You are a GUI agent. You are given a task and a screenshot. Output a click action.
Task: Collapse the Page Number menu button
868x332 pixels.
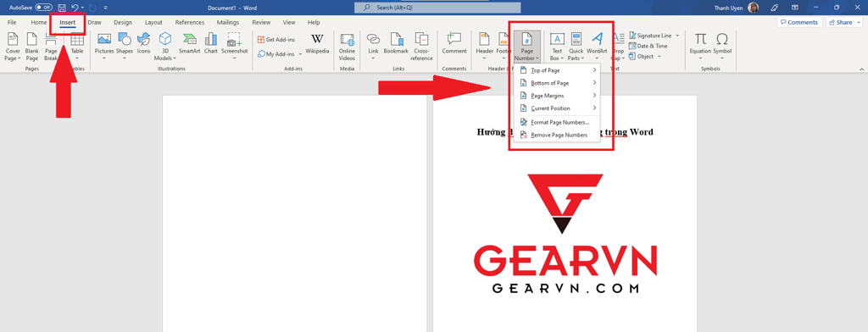[x=527, y=47]
